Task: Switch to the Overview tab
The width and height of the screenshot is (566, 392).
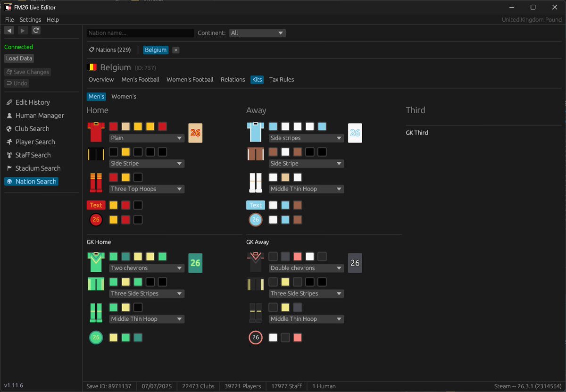Action: (x=101, y=80)
